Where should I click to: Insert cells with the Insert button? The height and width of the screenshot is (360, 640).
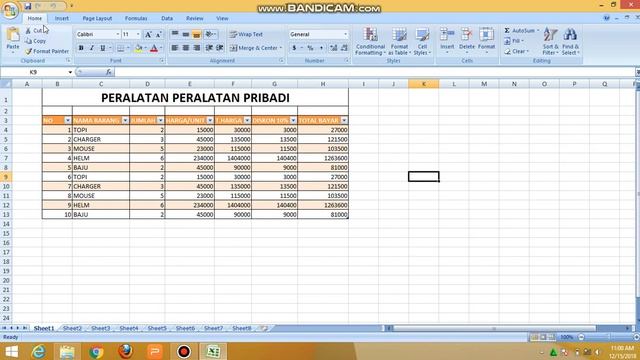tap(447, 40)
